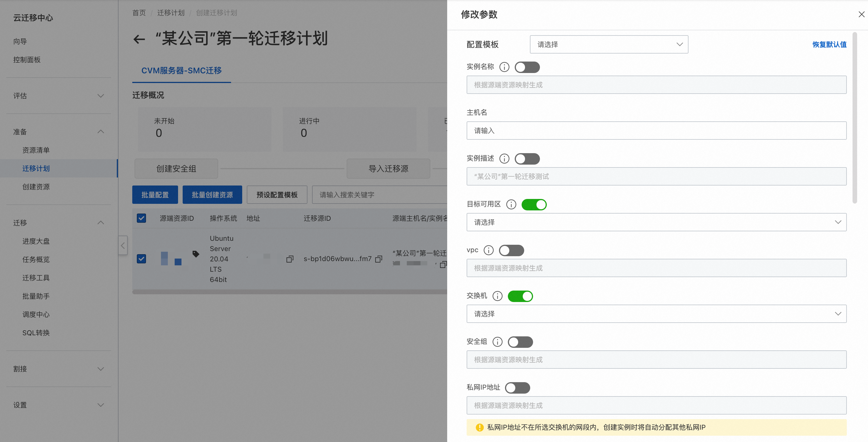This screenshot has width=868, height=442.
Task: Turn off the 目标可用区 switch
Action: (534, 204)
